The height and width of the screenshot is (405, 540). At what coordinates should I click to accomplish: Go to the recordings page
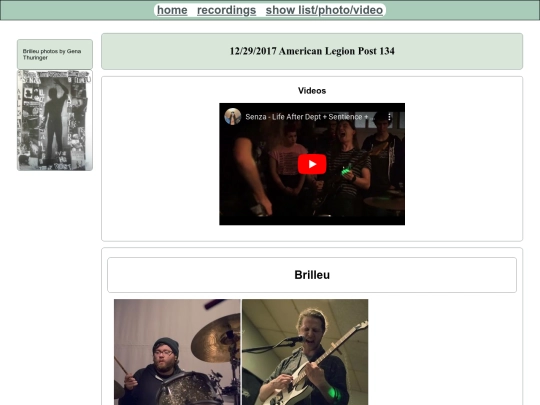click(226, 10)
